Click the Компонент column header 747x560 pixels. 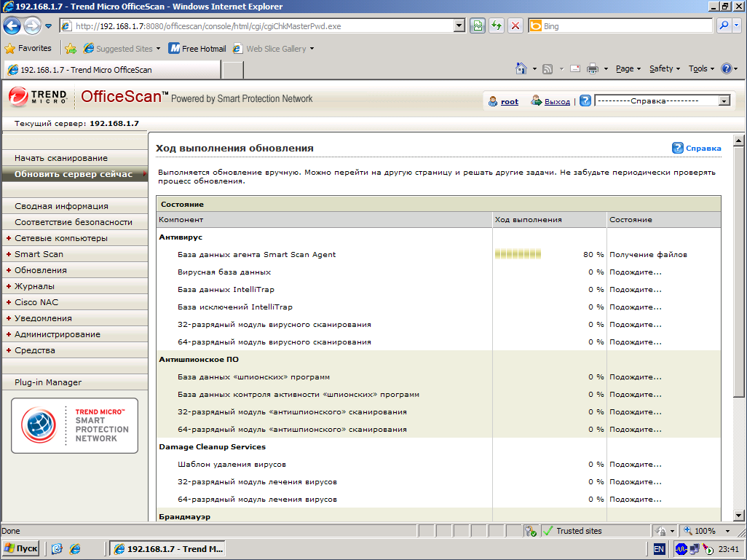tap(324, 220)
